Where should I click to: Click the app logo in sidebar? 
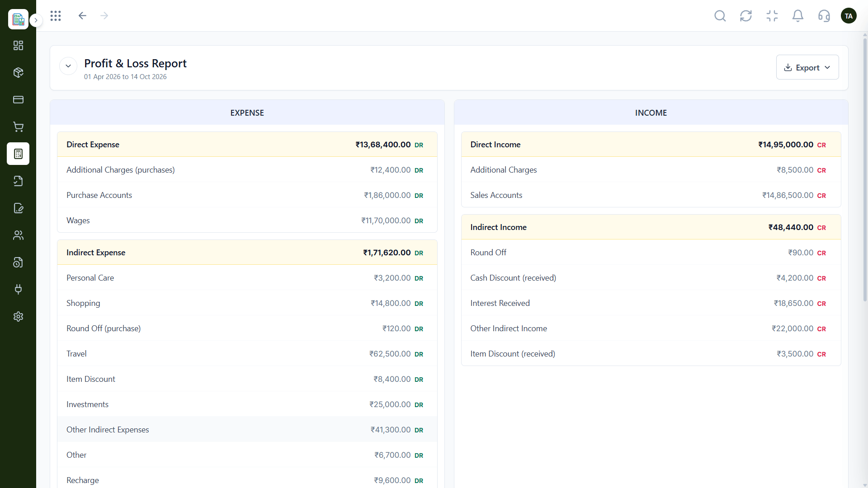[18, 19]
